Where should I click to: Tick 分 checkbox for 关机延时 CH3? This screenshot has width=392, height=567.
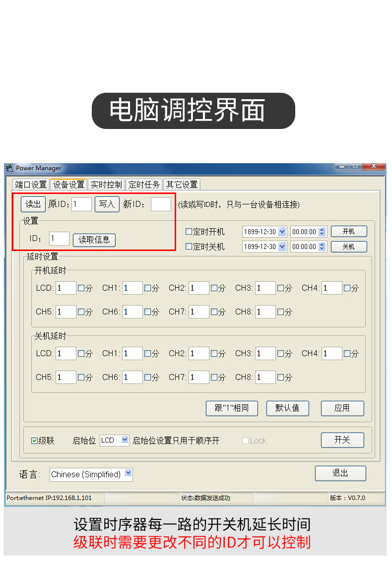pyautogui.click(x=281, y=353)
